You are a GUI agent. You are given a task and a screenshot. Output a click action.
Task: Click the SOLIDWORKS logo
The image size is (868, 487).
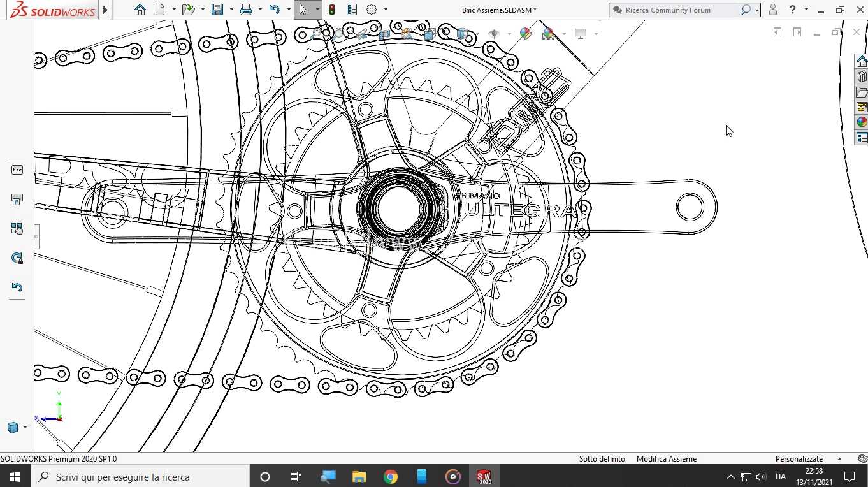pyautogui.click(x=54, y=10)
